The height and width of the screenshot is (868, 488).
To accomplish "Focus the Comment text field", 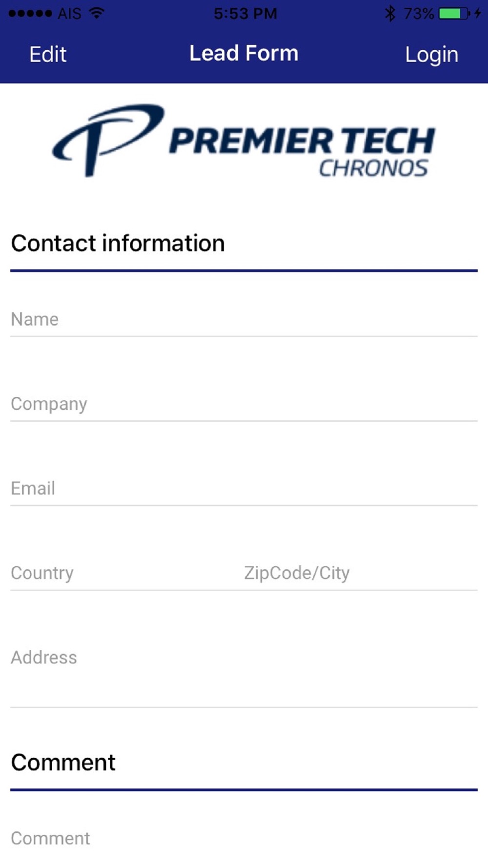I will point(244,839).
